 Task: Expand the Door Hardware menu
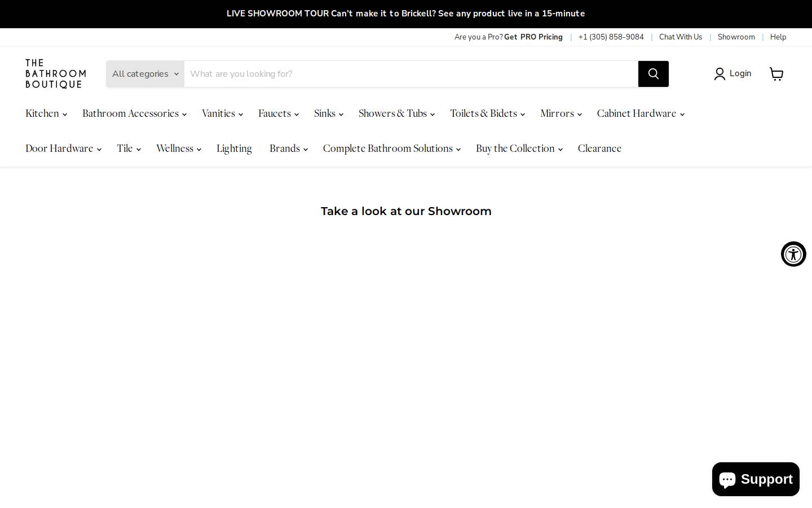point(63,148)
